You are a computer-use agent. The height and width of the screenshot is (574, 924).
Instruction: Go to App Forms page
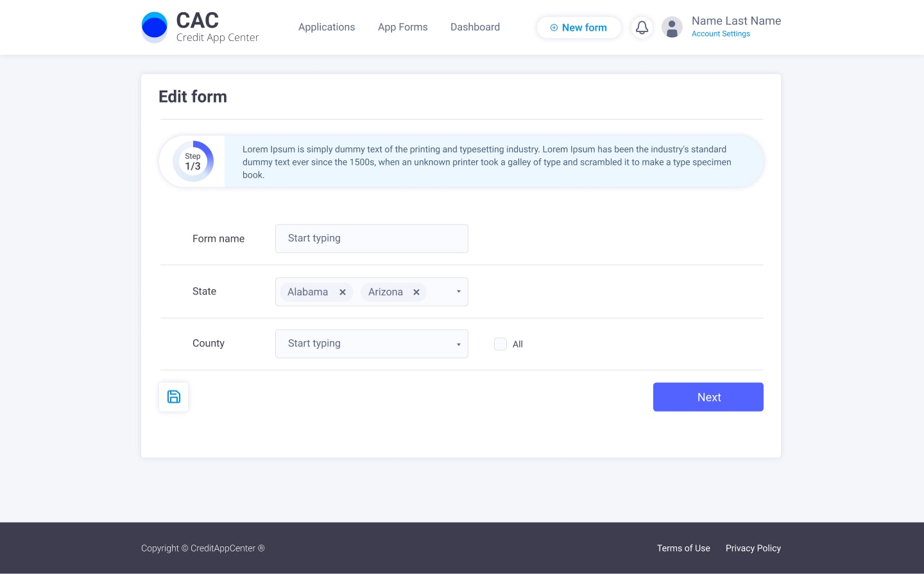pos(403,27)
